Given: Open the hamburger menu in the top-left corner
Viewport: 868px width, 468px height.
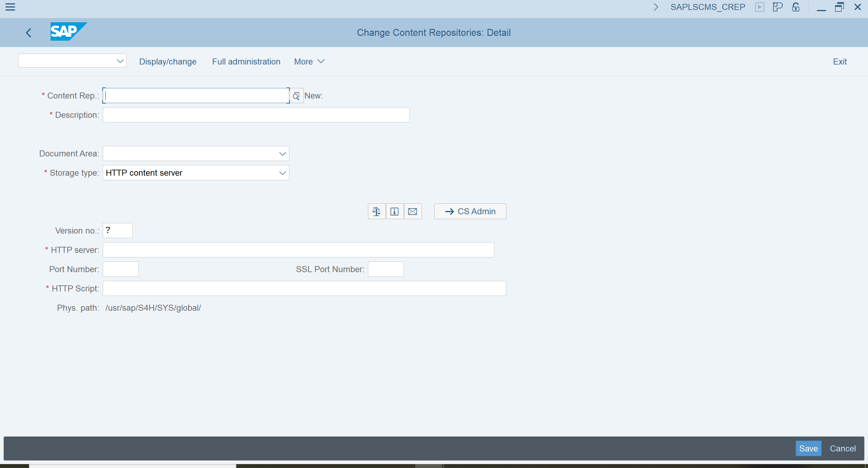Looking at the screenshot, I should [x=11, y=7].
